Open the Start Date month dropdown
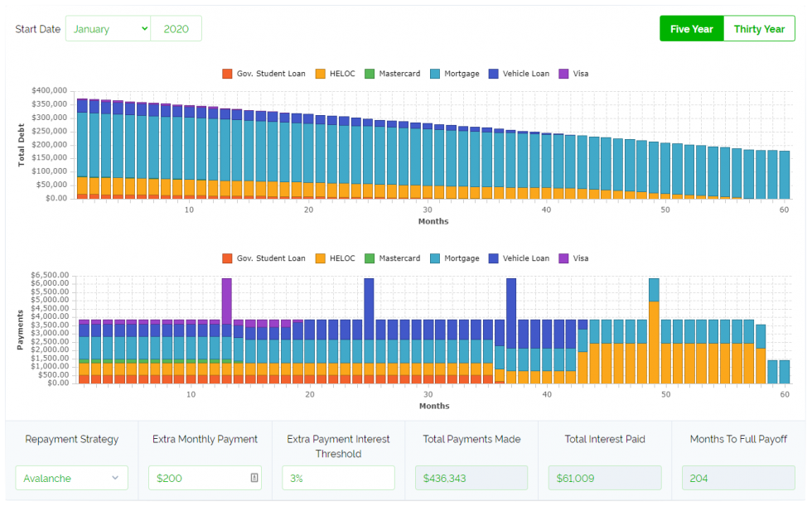 click(109, 29)
